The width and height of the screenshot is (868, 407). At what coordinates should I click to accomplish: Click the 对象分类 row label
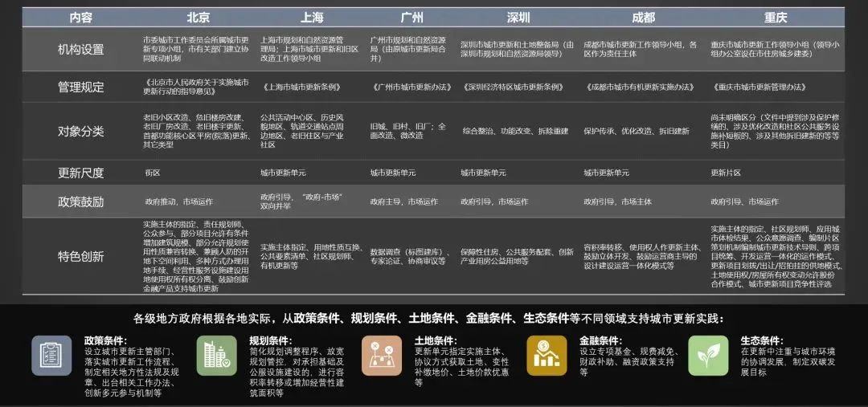pos(81,131)
